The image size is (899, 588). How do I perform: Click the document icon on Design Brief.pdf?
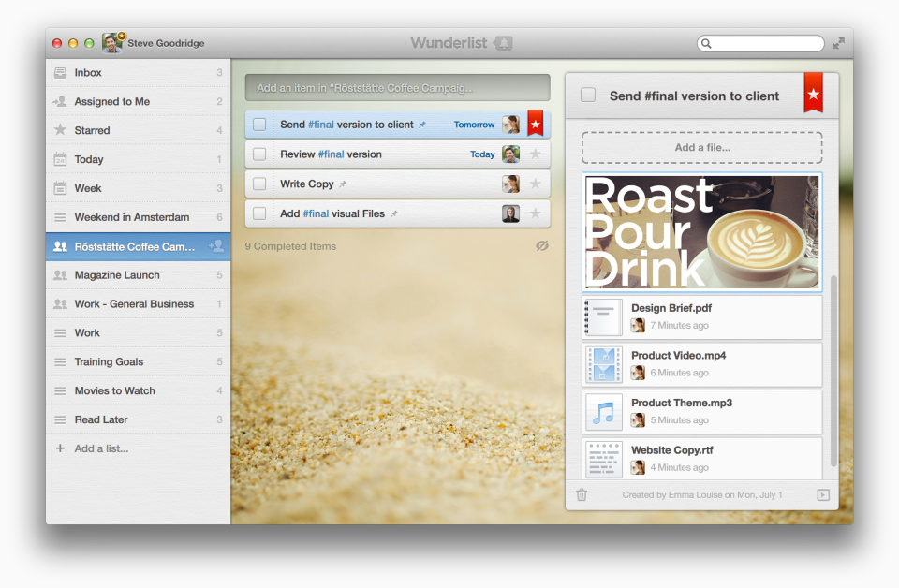(x=604, y=316)
